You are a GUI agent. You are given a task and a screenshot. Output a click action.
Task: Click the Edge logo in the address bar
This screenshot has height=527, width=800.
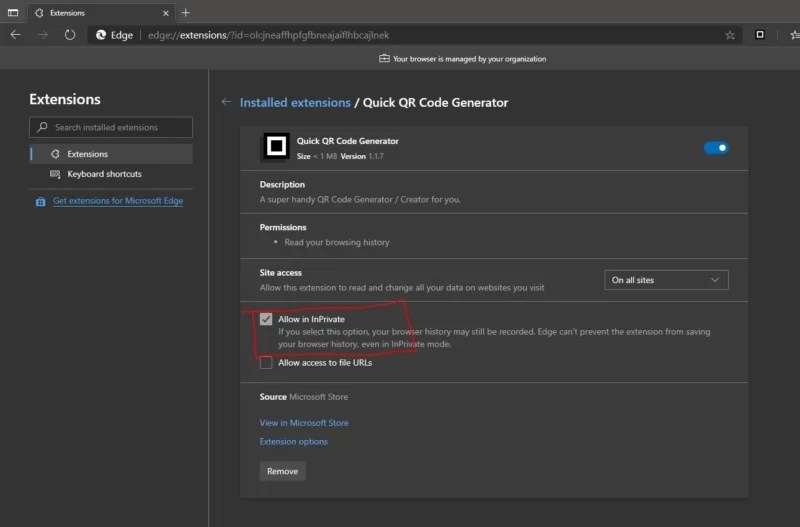[x=101, y=35]
